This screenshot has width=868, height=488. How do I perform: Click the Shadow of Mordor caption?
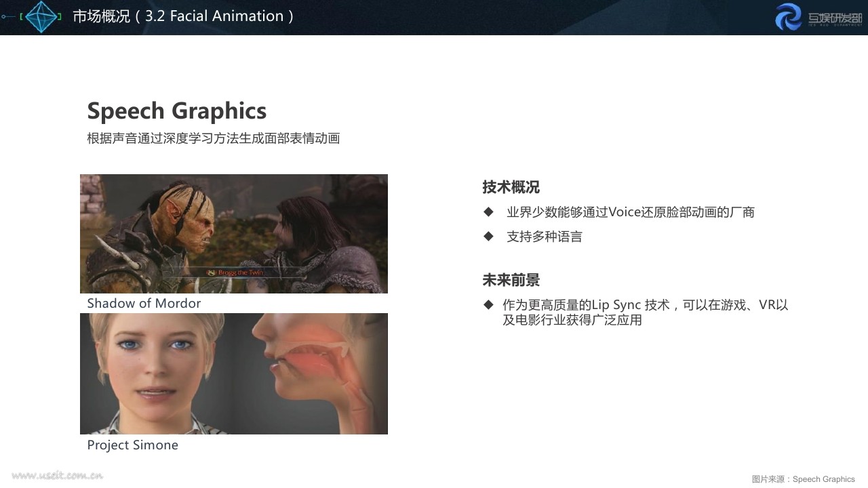pyautogui.click(x=144, y=303)
